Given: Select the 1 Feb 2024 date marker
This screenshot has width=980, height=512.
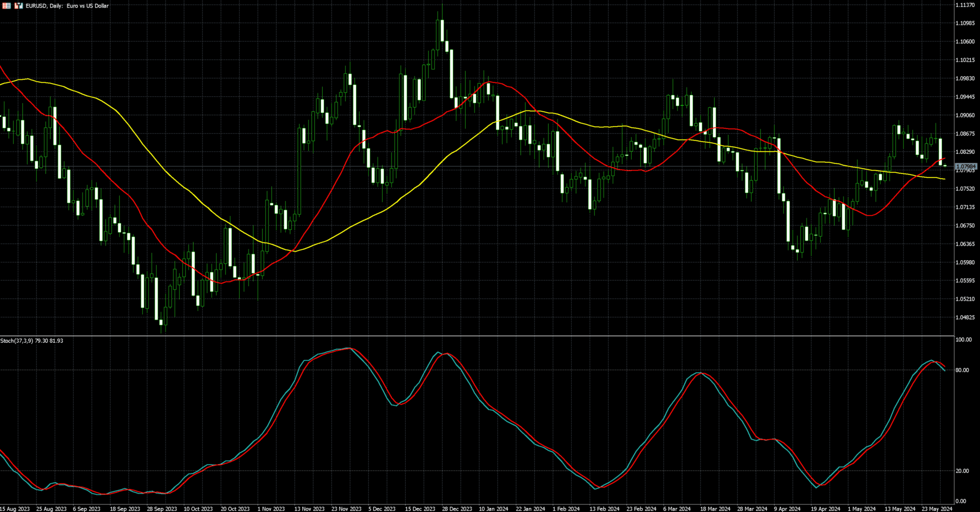Looking at the screenshot, I should (x=566, y=509).
